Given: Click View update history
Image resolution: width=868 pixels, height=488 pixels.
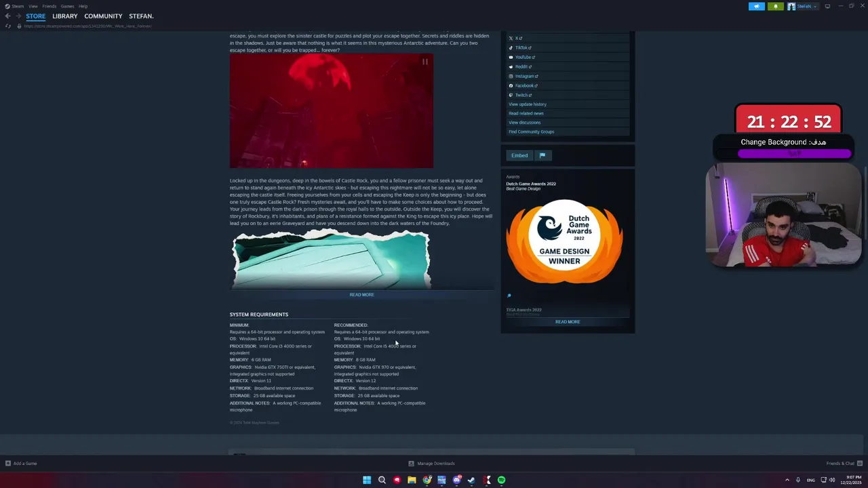Looking at the screenshot, I should 528,104.
